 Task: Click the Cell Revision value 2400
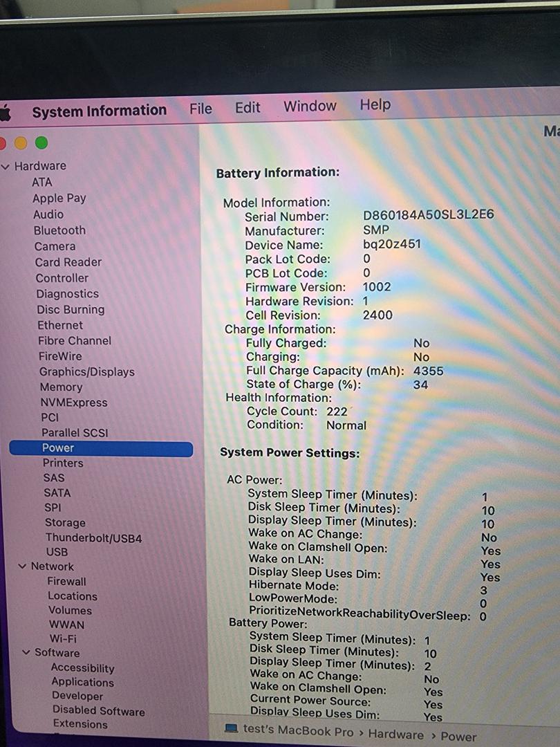[377, 315]
